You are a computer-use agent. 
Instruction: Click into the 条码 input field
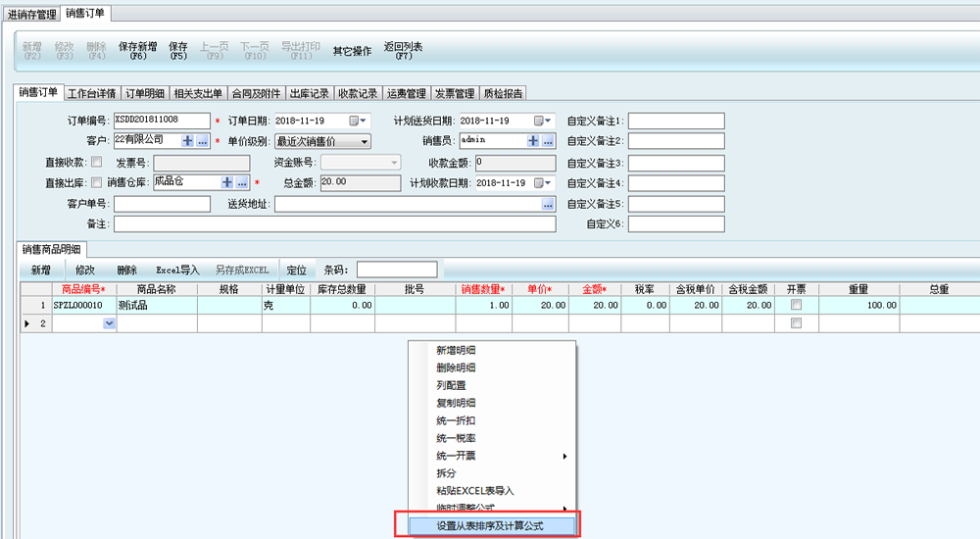pos(397,269)
